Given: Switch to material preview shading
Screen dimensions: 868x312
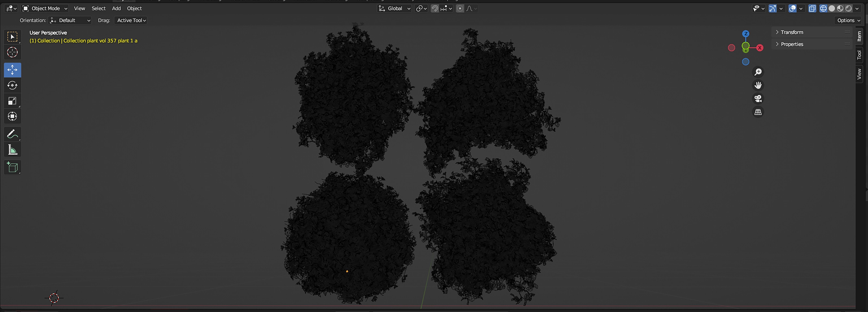Looking at the screenshot, I should pyautogui.click(x=840, y=8).
